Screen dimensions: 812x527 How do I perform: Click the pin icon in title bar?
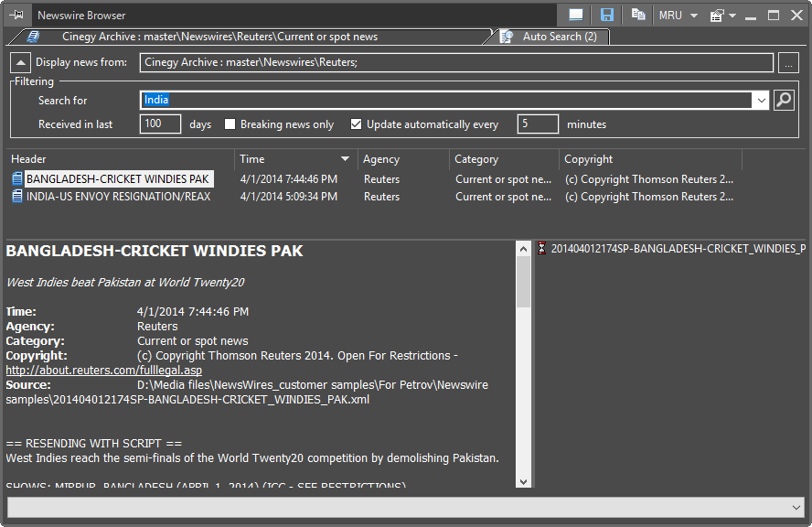(16, 15)
